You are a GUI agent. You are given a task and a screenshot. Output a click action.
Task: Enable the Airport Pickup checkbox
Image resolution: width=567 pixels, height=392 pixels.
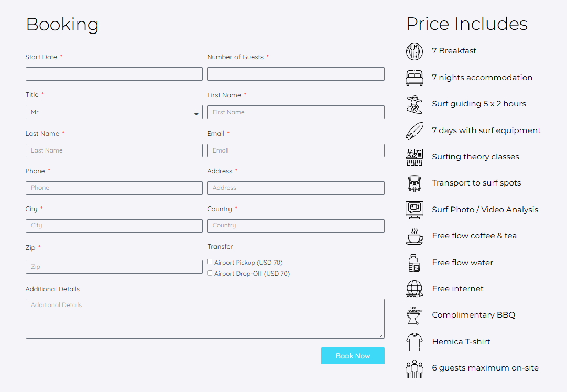coord(210,262)
